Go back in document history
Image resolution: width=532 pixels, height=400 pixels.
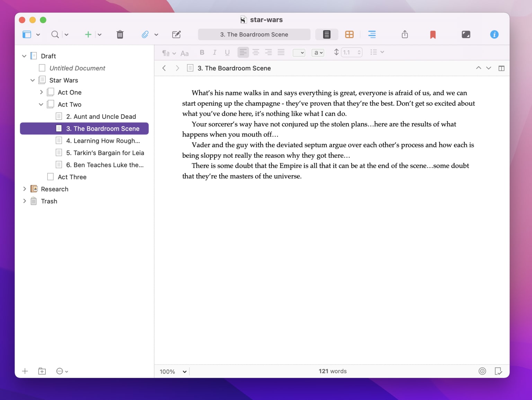(x=164, y=68)
